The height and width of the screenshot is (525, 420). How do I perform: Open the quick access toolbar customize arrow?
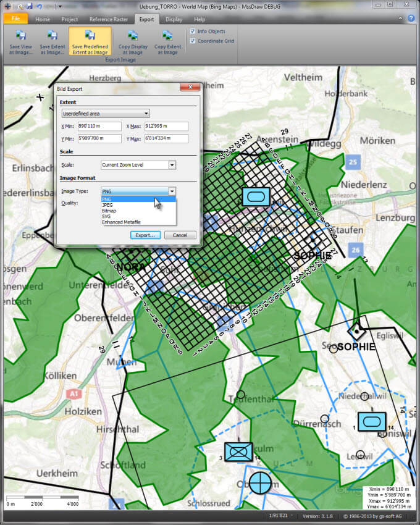pos(60,6)
